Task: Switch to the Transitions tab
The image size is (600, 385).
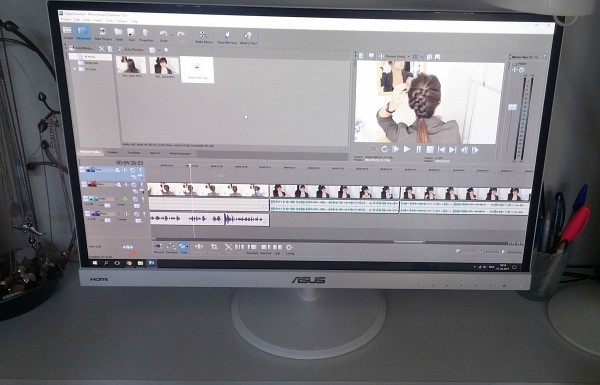Action: (134, 152)
